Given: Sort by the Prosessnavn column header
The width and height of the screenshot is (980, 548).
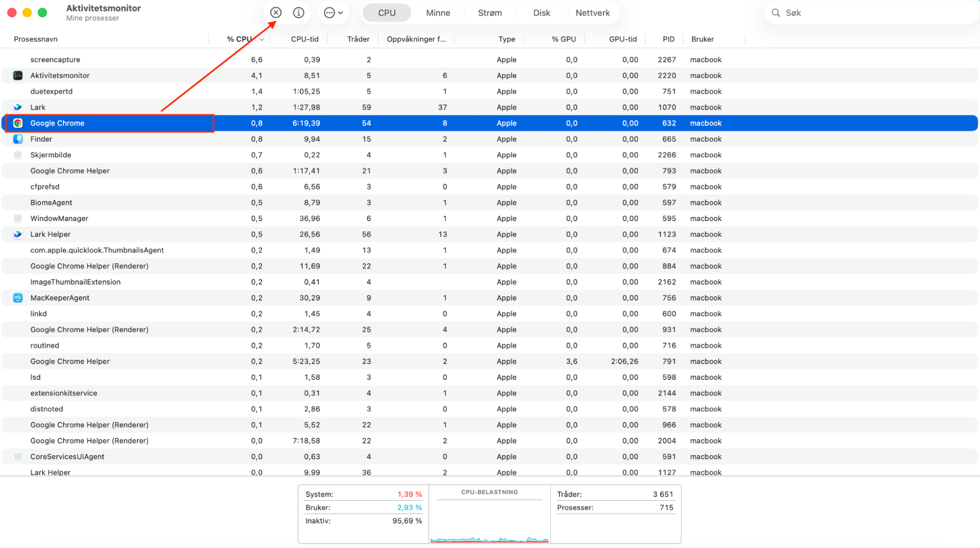Looking at the screenshot, I should [36, 39].
